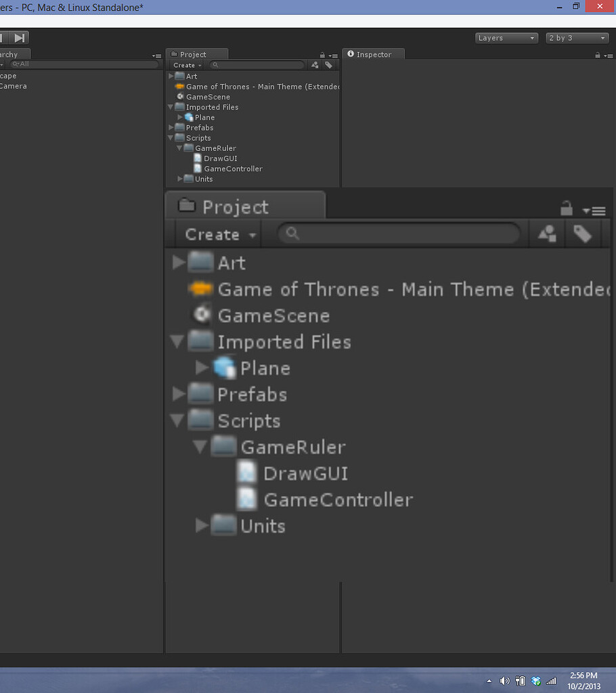Click the audio clip icon beside Game of Thrones theme

click(179, 86)
